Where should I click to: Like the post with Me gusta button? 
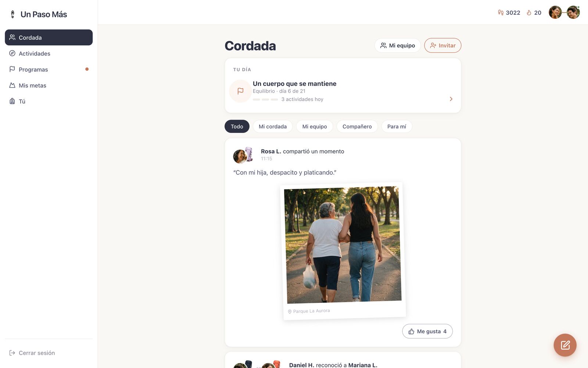click(x=427, y=331)
